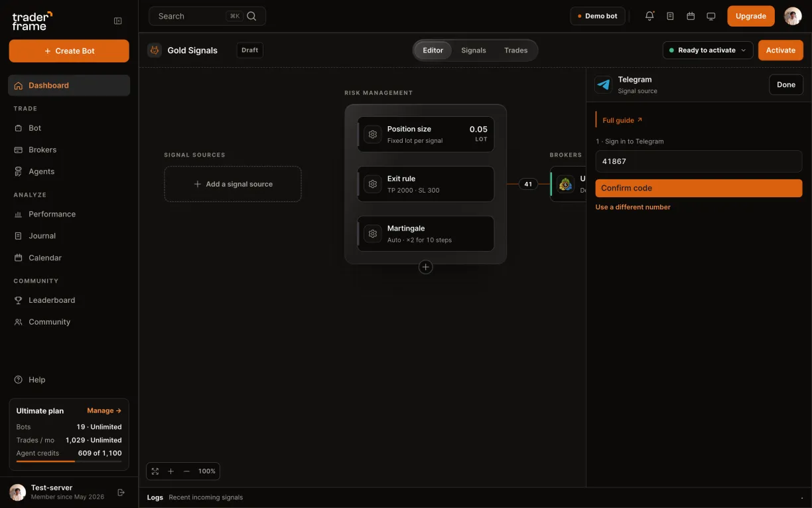Open Community in the sidebar
This screenshot has height=508, width=812.
pos(69,322)
